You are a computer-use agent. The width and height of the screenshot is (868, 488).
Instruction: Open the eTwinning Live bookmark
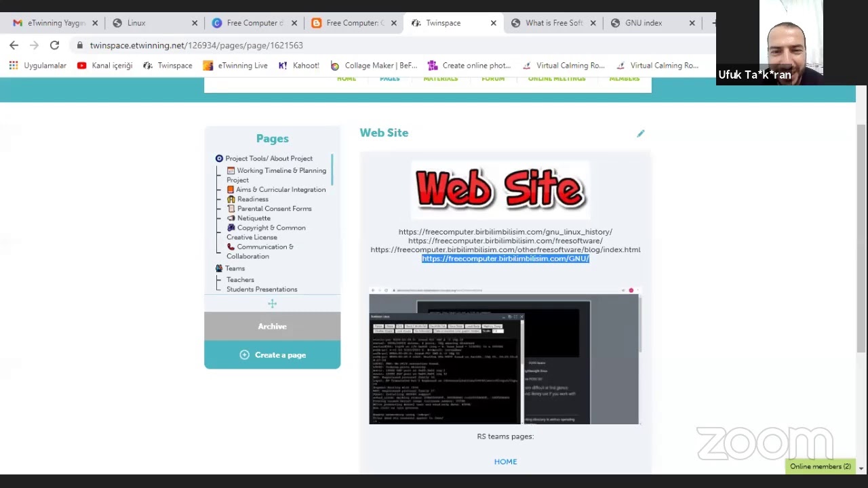pos(235,66)
